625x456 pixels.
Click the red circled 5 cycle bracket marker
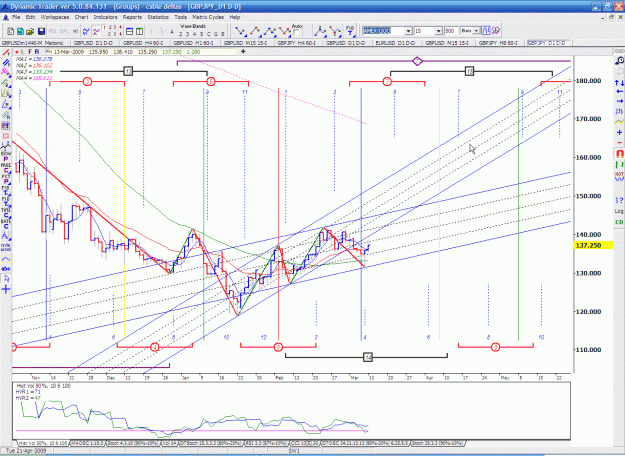211,82
